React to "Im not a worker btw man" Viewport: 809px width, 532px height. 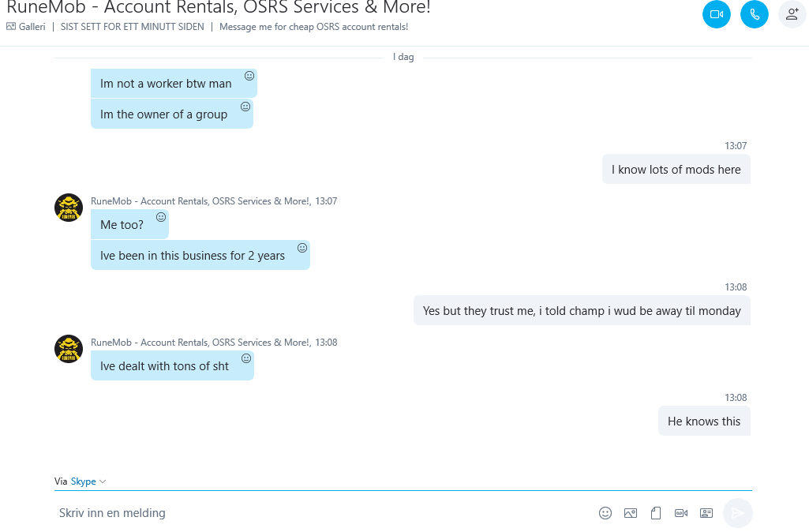[249, 76]
